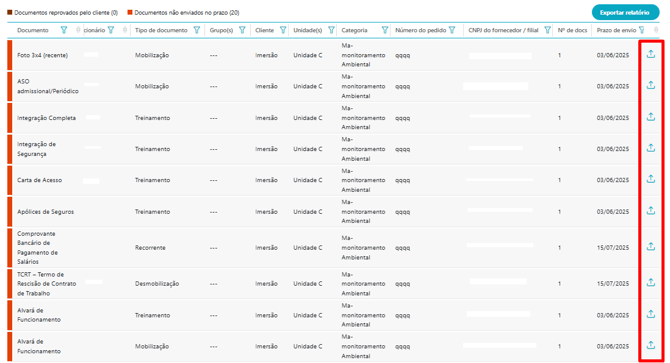Select the 'Integração de Segurança' document name
This screenshot has height=363, width=670.
pyautogui.click(x=36, y=149)
